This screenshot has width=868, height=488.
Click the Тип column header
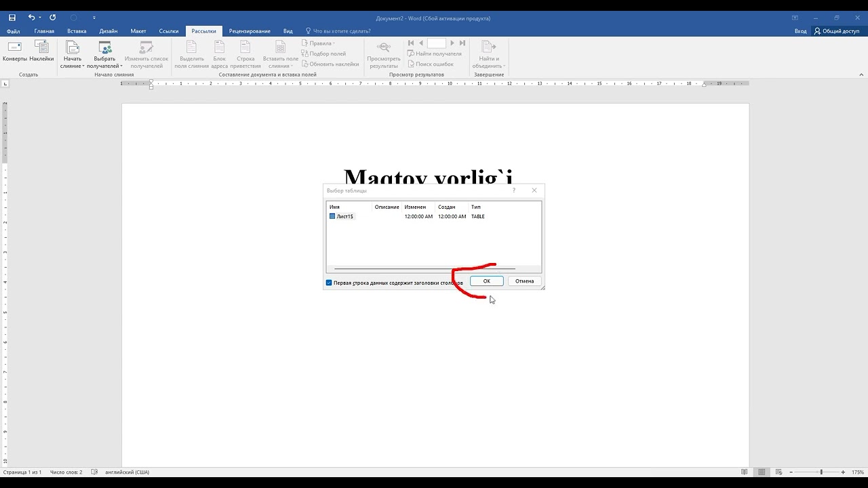[476, 207]
